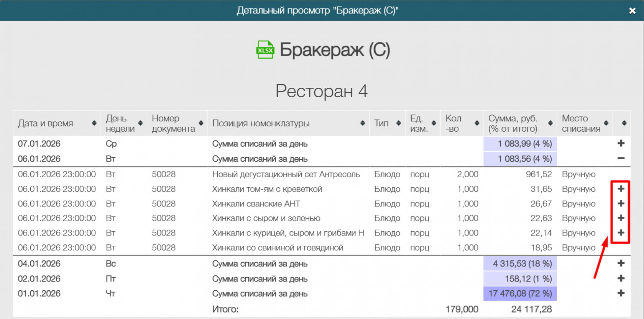Sort by Ед. изм. column

[434, 123]
